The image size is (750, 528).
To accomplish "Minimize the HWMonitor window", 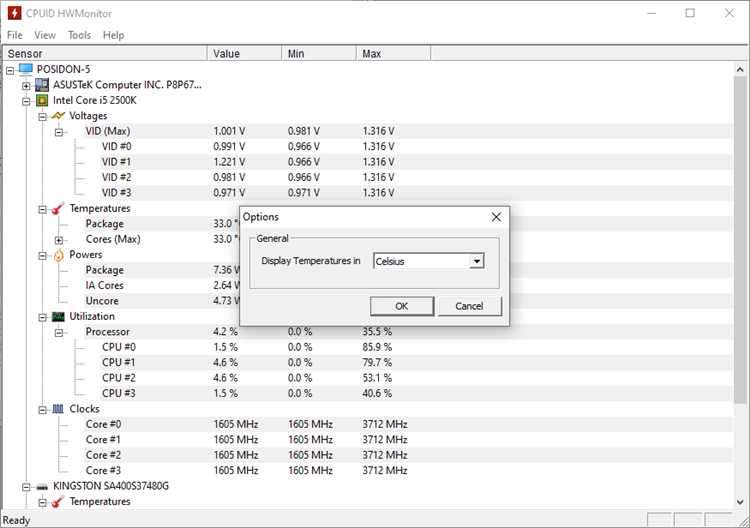I will point(652,13).
